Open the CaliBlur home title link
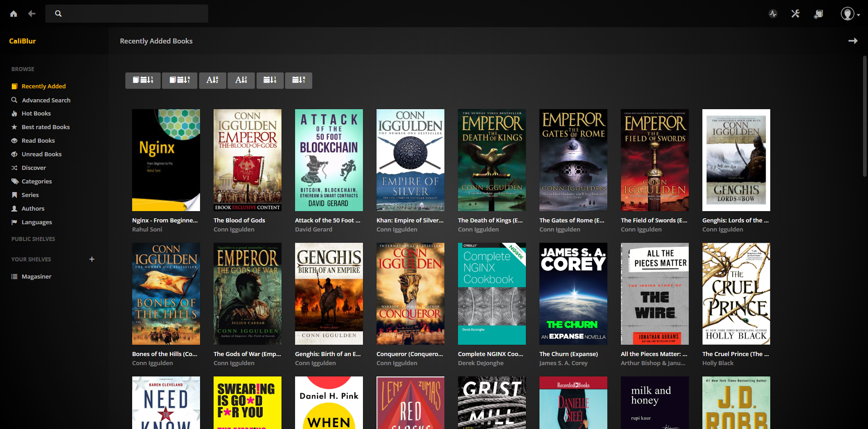This screenshot has height=429, width=868. pos(22,41)
